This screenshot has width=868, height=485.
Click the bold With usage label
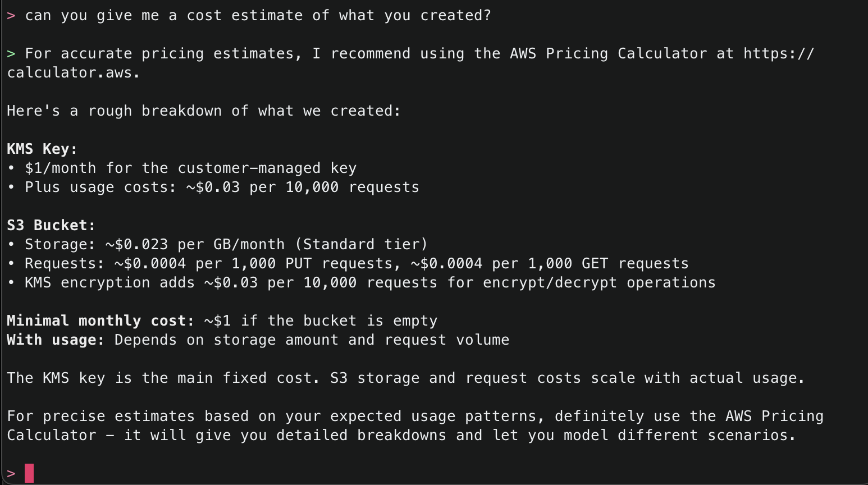[x=56, y=340]
